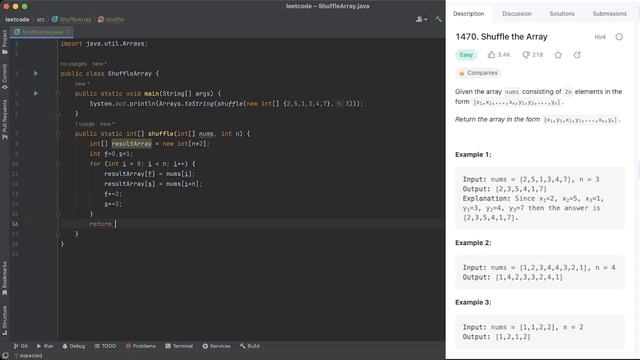
Task: Click the 'no usages' inlay hint above class
Action: 73,64
